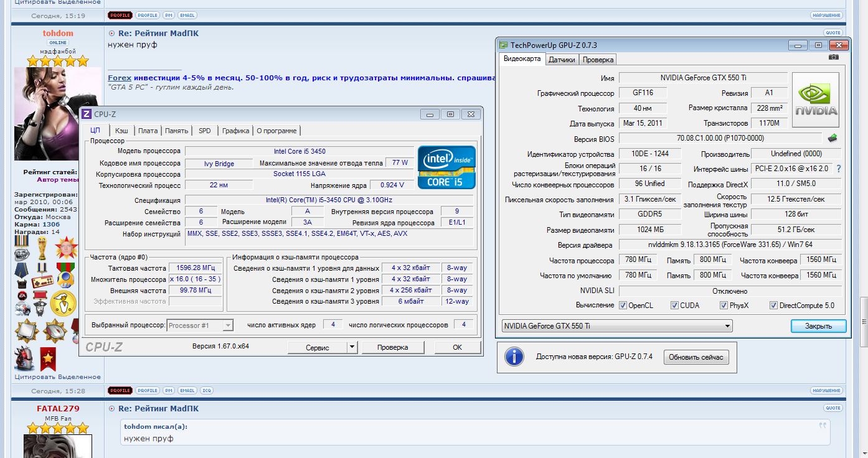The image size is (868, 458).
Task: Click the bus interface question mark icon
Action: [x=838, y=169]
